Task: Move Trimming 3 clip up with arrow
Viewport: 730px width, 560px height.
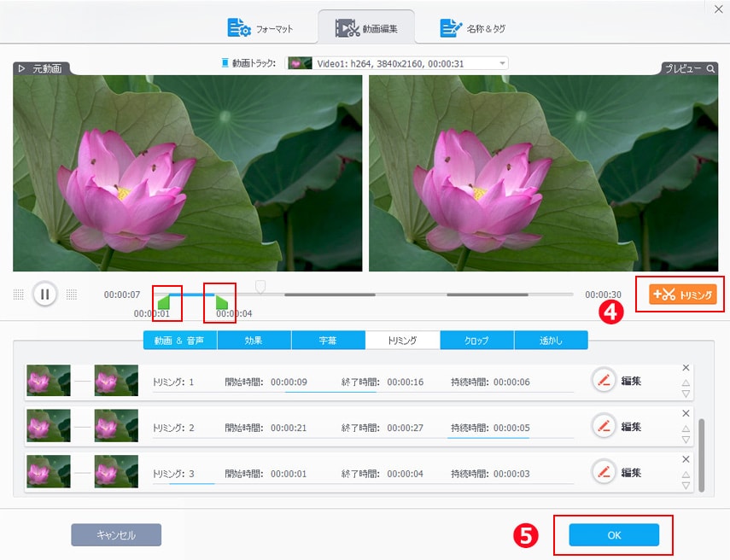Action: point(686,473)
